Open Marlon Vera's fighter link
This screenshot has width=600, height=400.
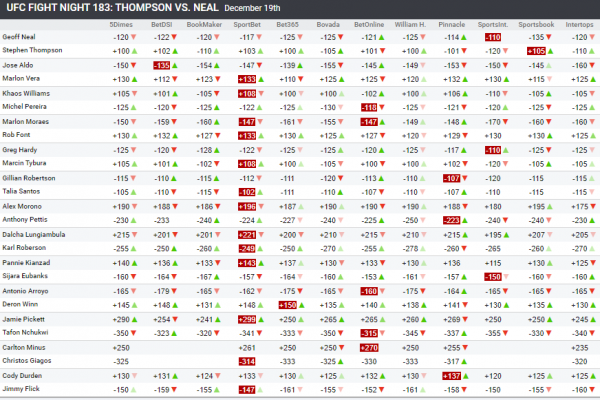tap(21, 78)
